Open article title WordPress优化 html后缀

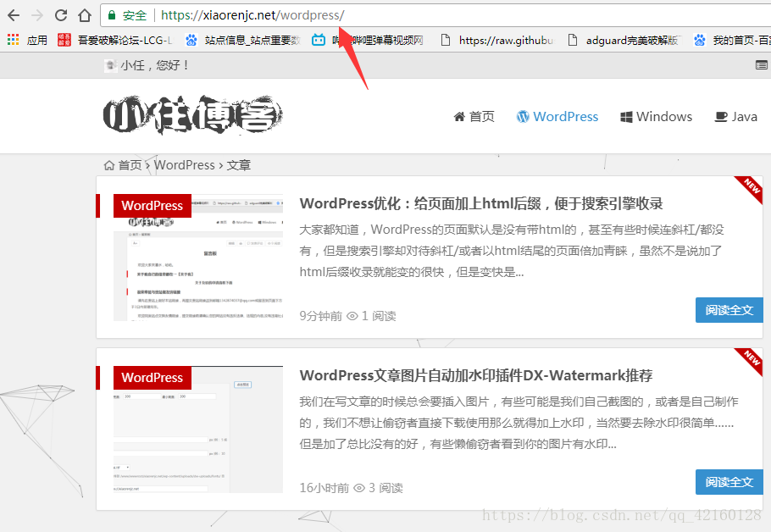point(481,203)
